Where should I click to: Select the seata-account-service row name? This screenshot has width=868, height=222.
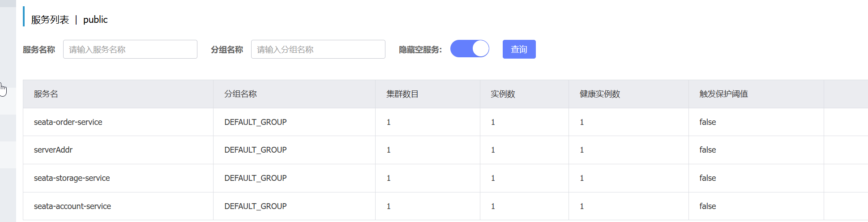tap(73, 206)
